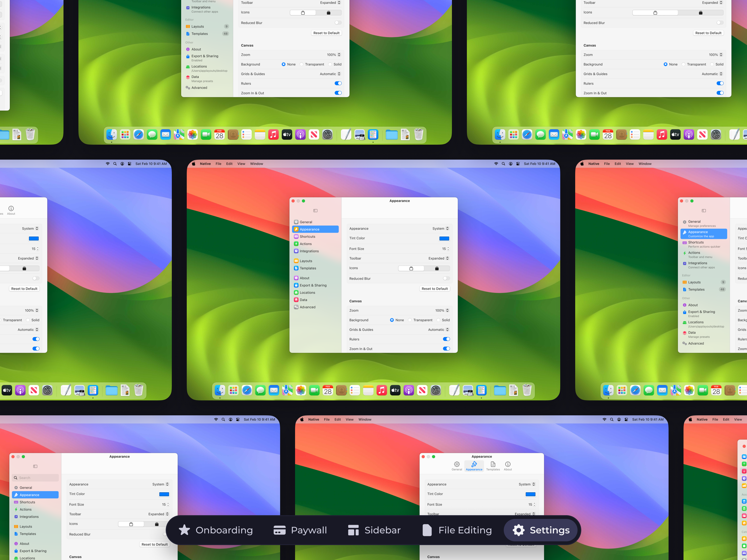Open Shortcuts 'Perform actions quicker' in right-cropped window
747x560 pixels.
click(704, 244)
